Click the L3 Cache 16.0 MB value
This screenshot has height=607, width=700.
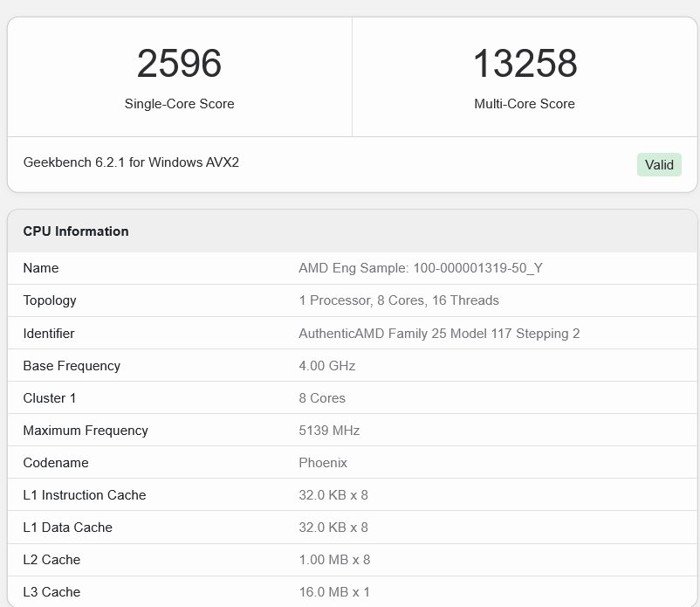(332, 591)
